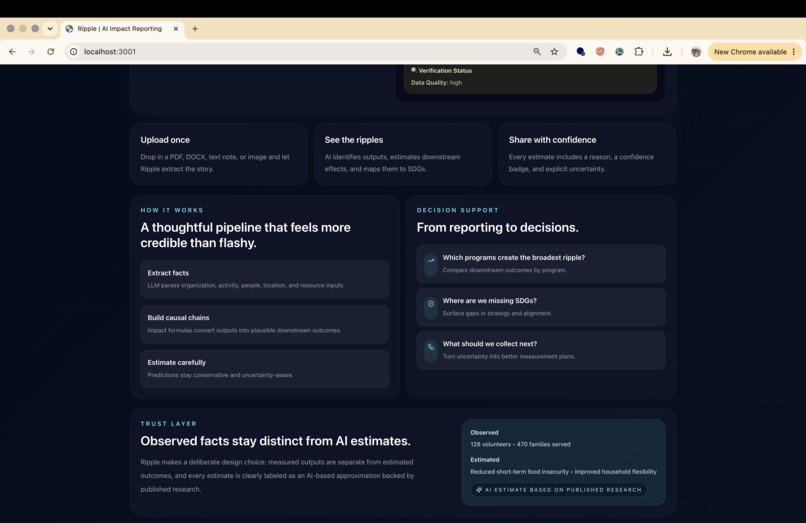Open the Chrome three-dot menu
The height and width of the screenshot is (523, 806).
coord(794,51)
